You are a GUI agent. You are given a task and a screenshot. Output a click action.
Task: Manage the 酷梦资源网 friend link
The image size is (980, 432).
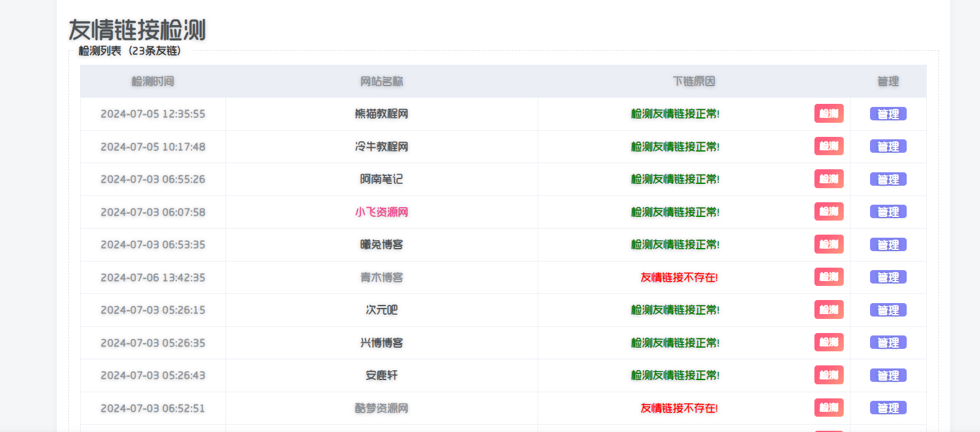(x=888, y=408)
